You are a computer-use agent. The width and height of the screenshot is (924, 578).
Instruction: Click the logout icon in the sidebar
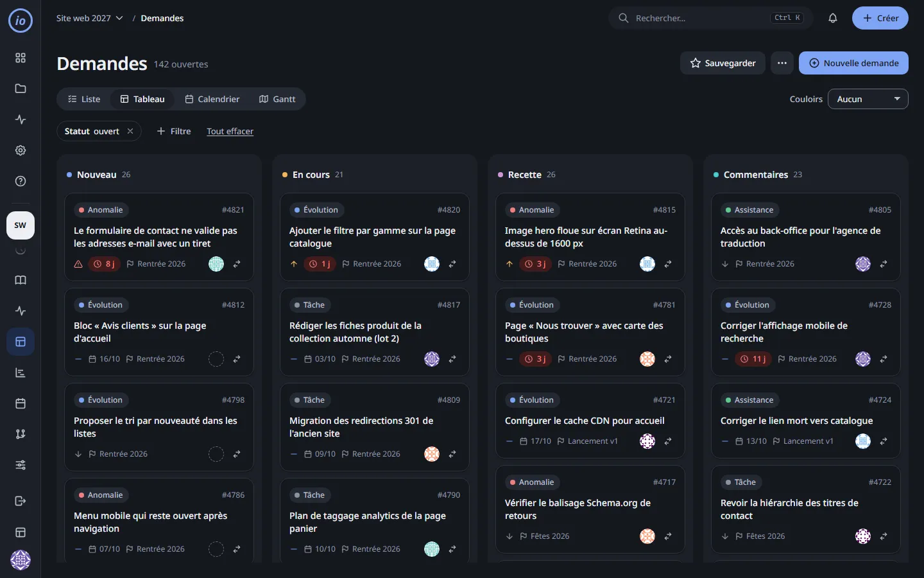click(x=21, y=501)
